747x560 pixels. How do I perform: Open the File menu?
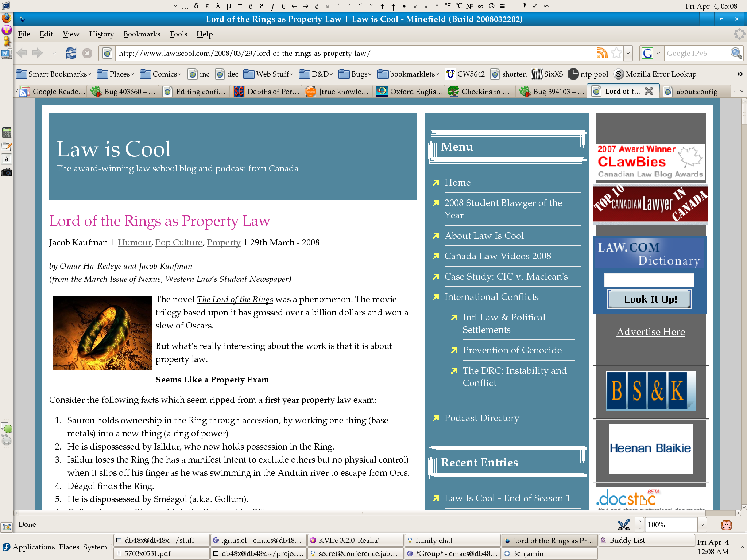pos(24,34)
